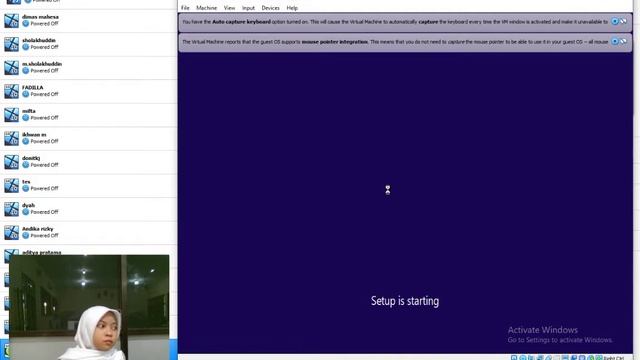Select the 'ikhwan m' VM name
This screenshot has width=640, height=360.
pos(34,135)
